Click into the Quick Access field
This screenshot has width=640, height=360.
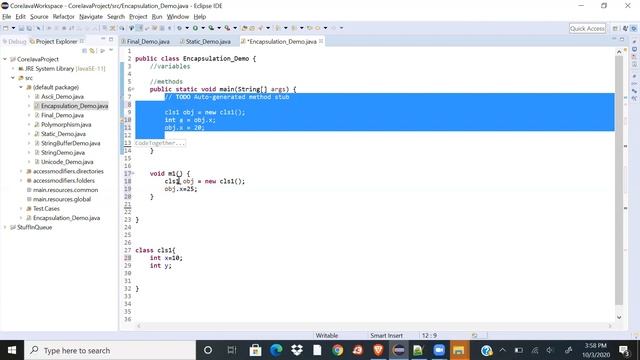click(x=587, y=29)
